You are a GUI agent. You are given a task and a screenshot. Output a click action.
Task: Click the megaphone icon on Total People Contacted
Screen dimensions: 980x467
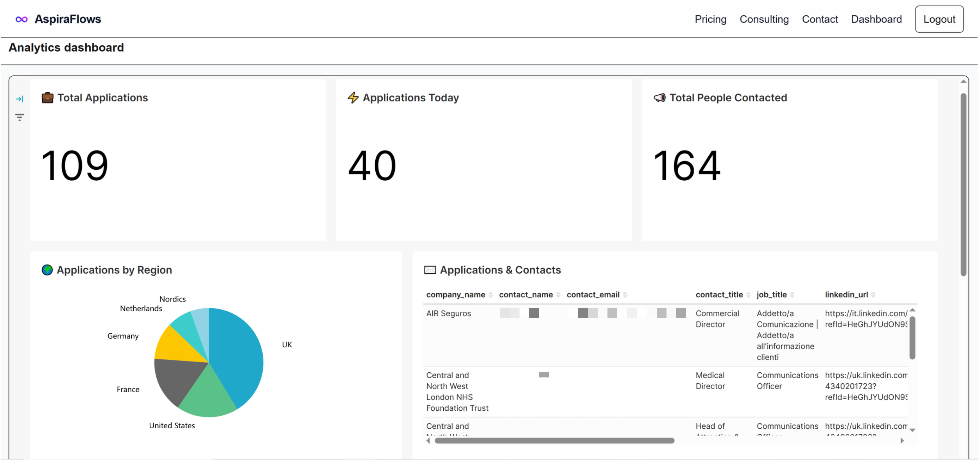click(660, 98)
